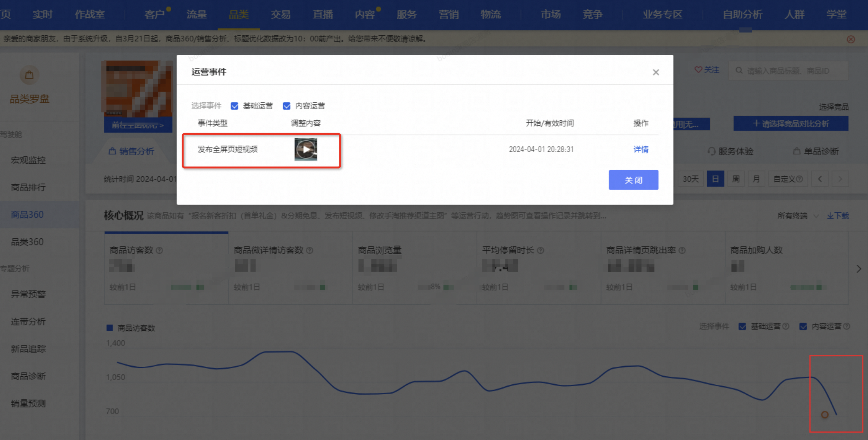Click the 下载 download link

pyautogui.click(x=838, y=216)
